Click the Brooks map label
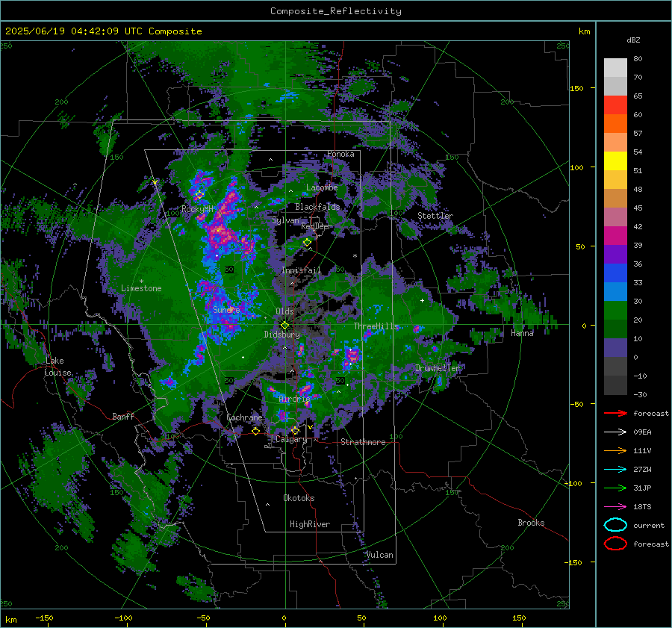 tap(531, 523)
